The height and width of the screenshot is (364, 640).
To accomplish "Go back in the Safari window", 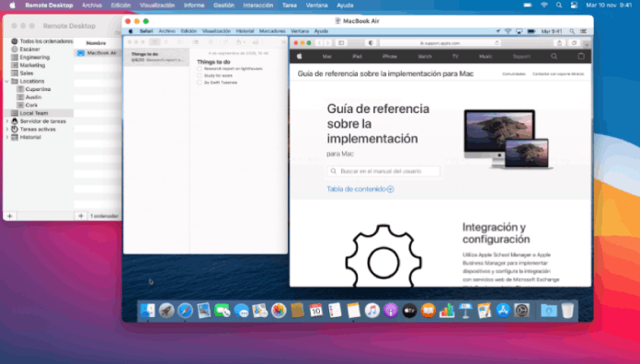I will [320, 43].
